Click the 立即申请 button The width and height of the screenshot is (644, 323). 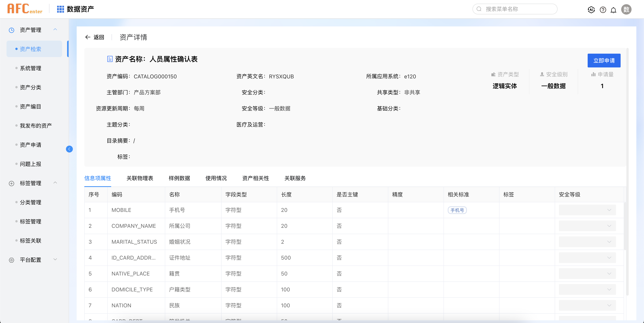click(604, 61)
